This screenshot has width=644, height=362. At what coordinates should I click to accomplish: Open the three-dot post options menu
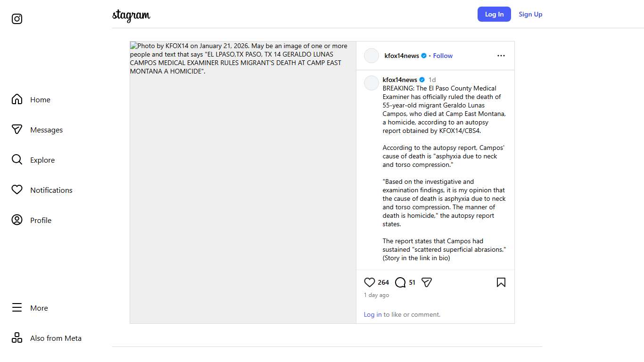501,56
